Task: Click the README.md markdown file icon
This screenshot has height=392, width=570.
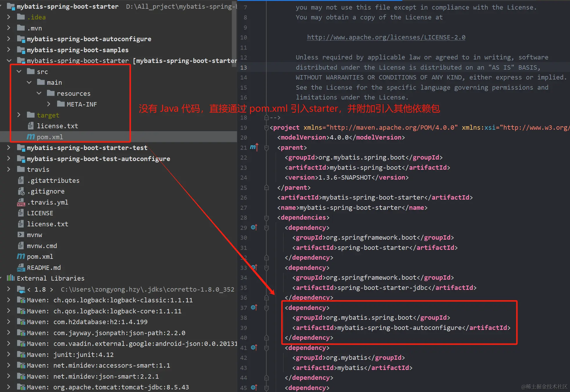Action: 21,268
